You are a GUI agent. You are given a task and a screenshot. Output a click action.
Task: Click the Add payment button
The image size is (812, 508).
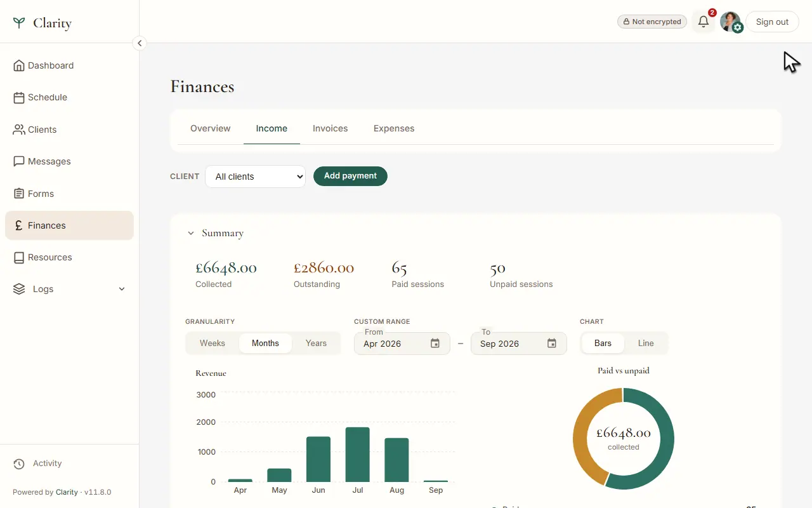point(350,176)
